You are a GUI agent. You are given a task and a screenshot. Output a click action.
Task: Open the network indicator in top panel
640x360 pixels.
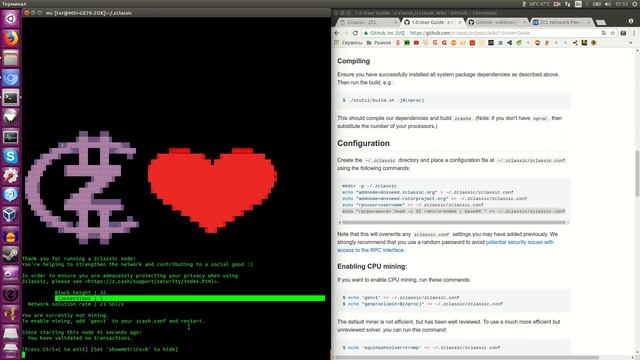[568, 4]
